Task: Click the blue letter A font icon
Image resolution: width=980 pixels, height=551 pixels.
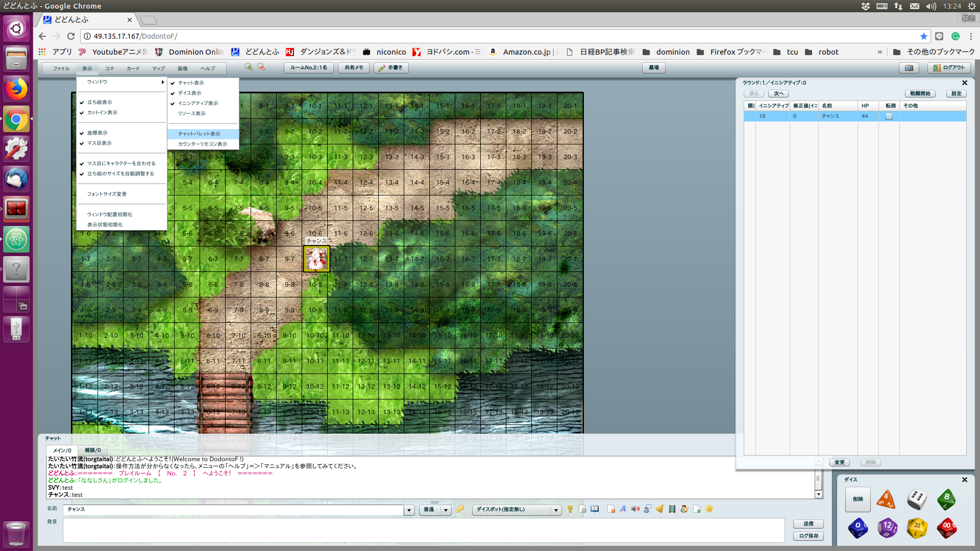Action: pos(623,509)
